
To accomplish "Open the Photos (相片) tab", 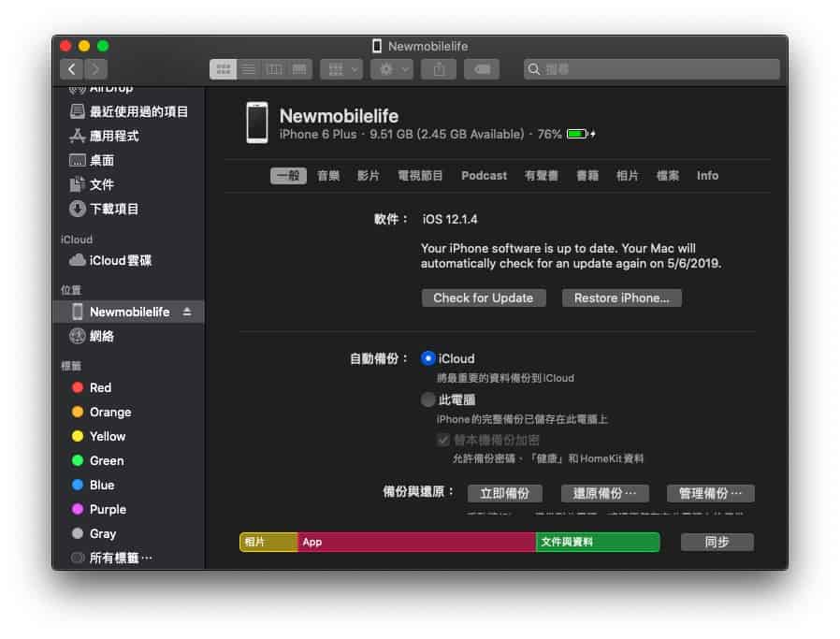I will tap(628, 176).
